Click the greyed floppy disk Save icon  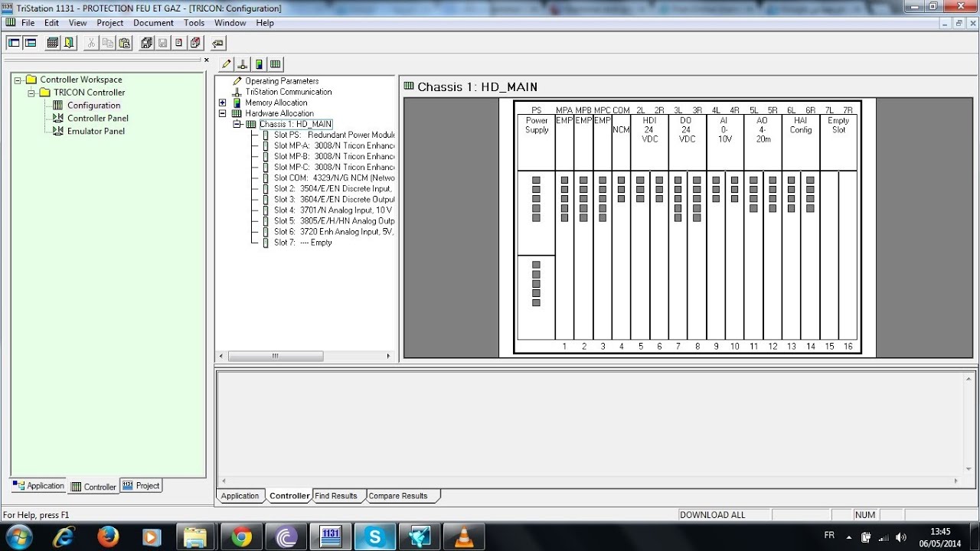point(162,43)
